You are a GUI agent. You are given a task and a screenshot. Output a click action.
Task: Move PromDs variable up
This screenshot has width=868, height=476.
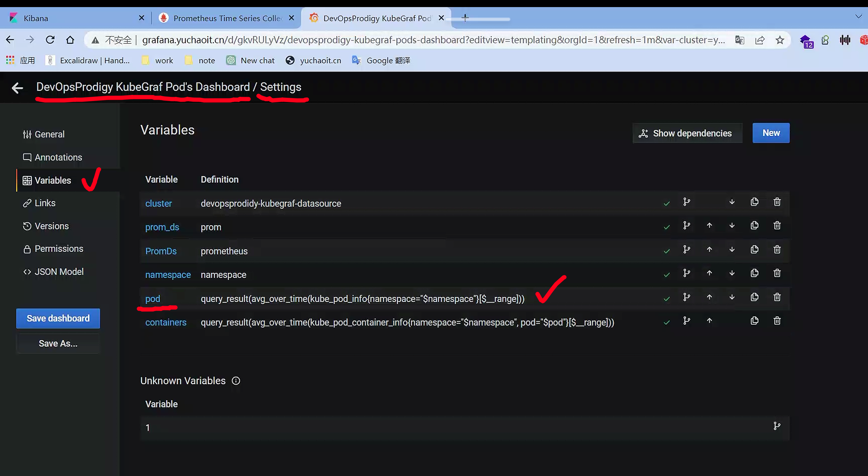click(x=709, y=250)
